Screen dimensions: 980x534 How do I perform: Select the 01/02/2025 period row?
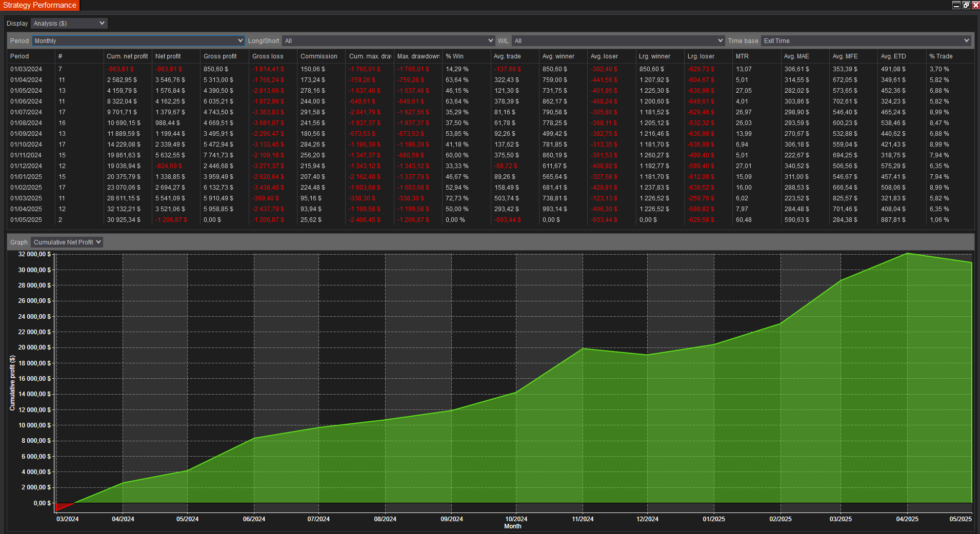[x=490, y=188]
